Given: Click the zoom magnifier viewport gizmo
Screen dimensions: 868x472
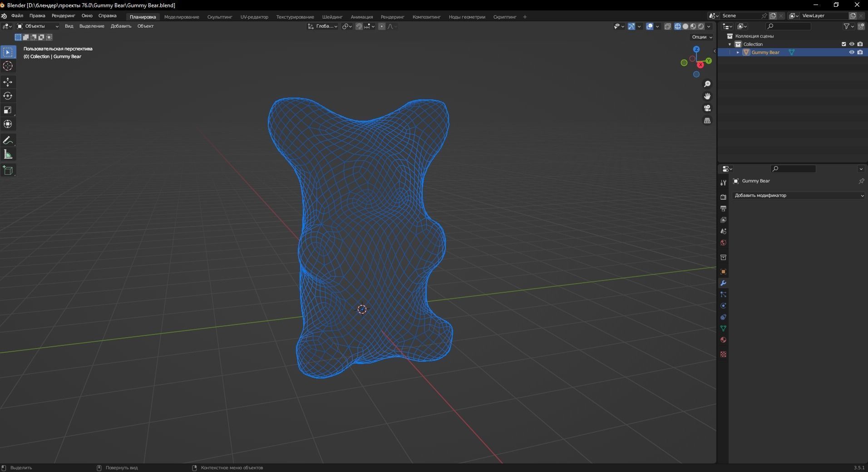Looking at the screenshot, I should pyautogui.click(x=707, y=84).
